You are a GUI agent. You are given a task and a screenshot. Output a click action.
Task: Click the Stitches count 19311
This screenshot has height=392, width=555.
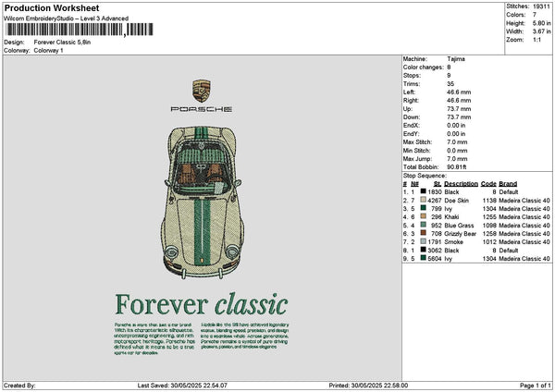click(541, 6)
